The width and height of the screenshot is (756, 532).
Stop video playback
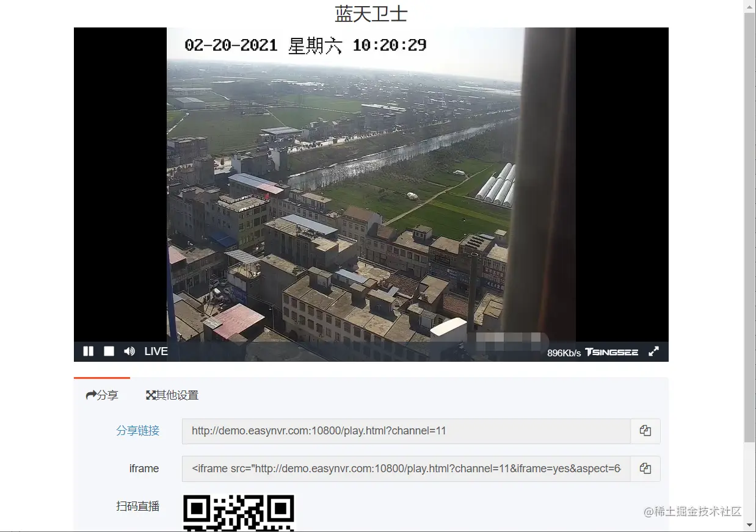[109, 351]
